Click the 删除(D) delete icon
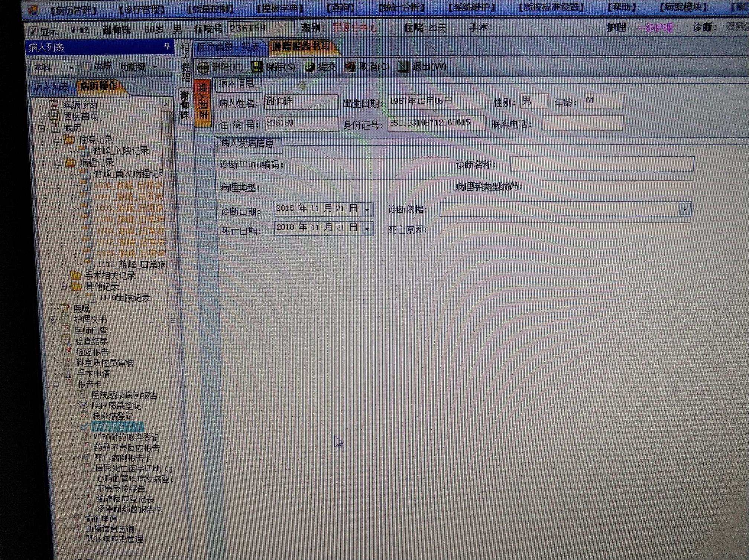Screen dimensions: 749x560 click(x=203, y=68)
